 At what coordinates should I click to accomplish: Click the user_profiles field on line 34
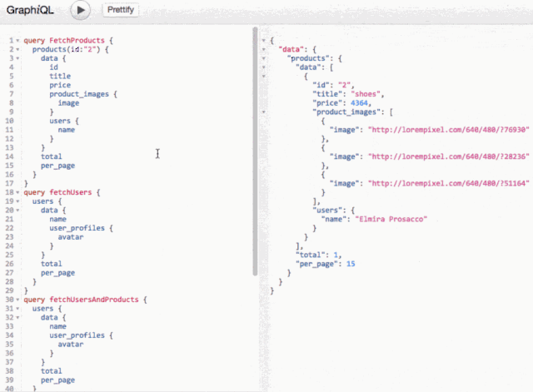click(x=77, y=335)
